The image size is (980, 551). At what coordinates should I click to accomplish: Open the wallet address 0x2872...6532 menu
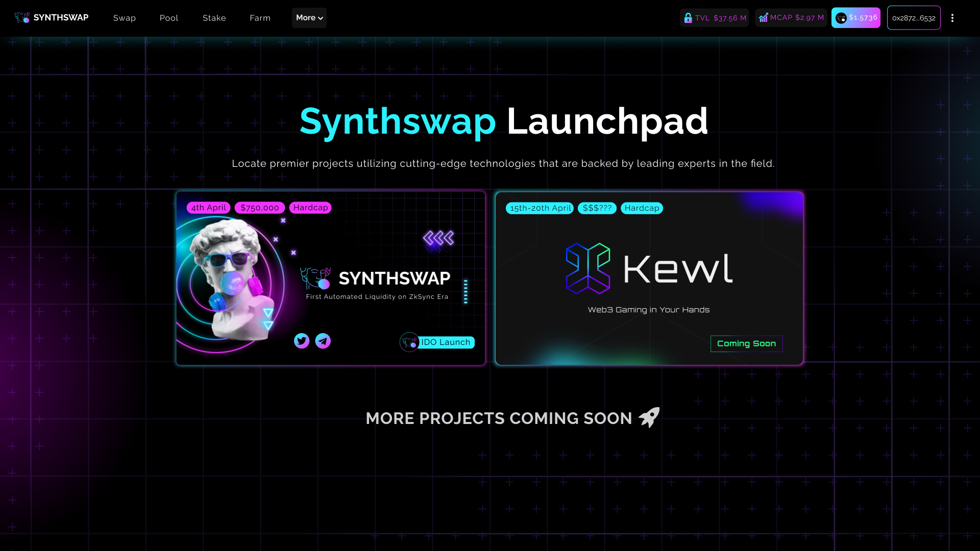pyautogui.click(x=914, y=18)
